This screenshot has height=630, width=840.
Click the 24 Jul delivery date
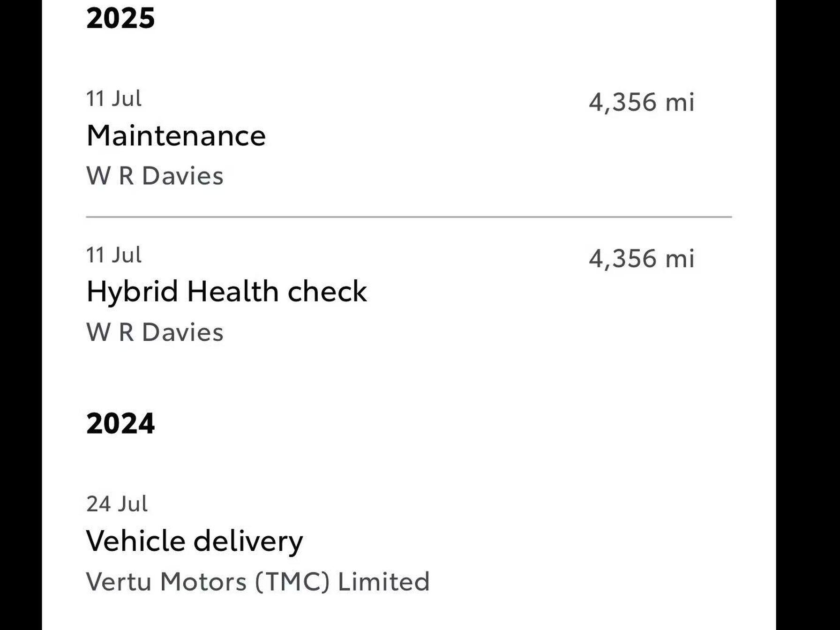(x=117, y=504)
